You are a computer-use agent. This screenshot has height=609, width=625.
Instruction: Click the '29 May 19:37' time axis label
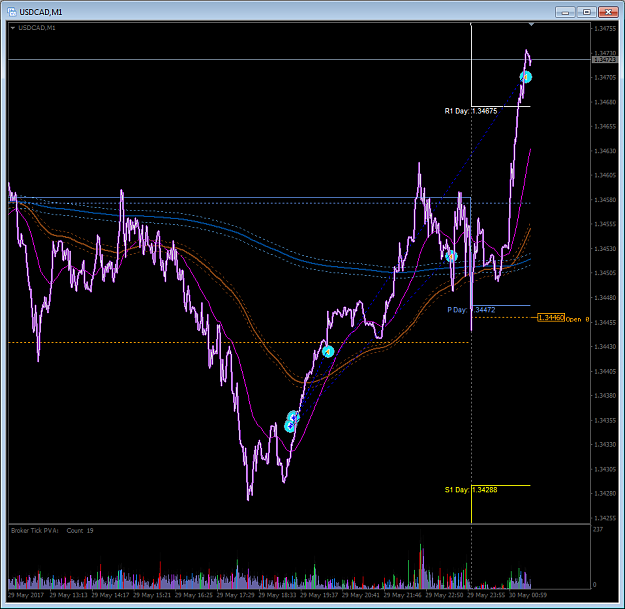[319, 595]
